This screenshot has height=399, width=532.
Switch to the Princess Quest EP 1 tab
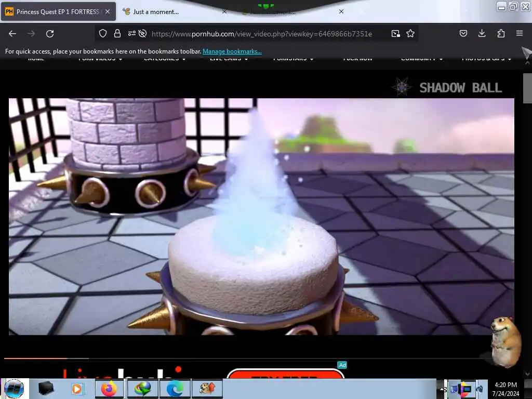pyautogui.click(x=58, y=11)
